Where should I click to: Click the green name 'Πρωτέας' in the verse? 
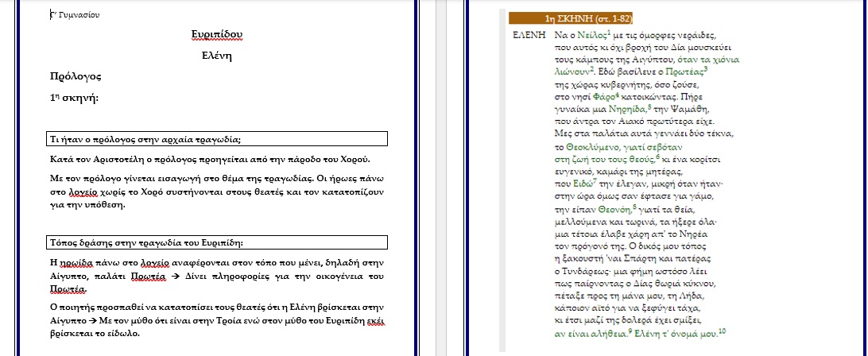[684, 72]
